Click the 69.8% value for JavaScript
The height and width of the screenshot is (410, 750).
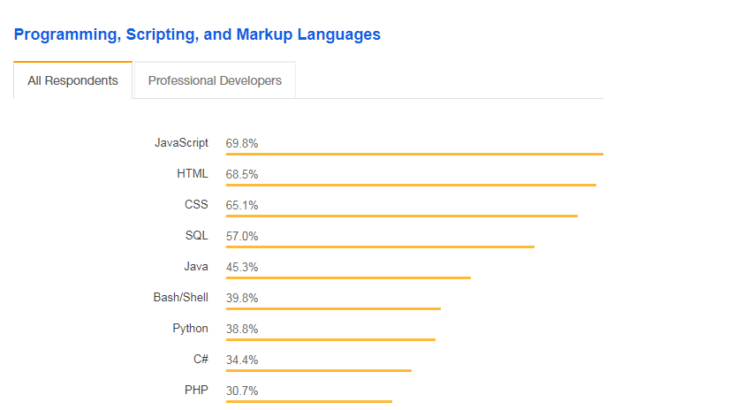click(x=242, y=143)
